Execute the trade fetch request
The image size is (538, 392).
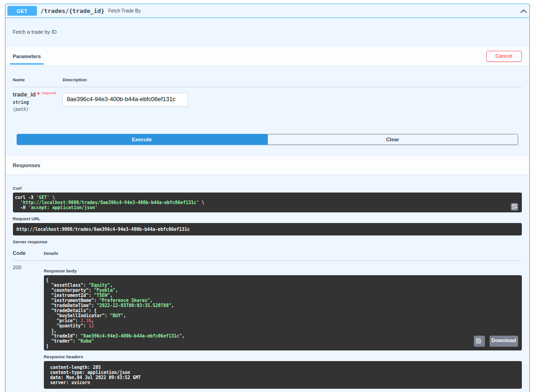141,139
